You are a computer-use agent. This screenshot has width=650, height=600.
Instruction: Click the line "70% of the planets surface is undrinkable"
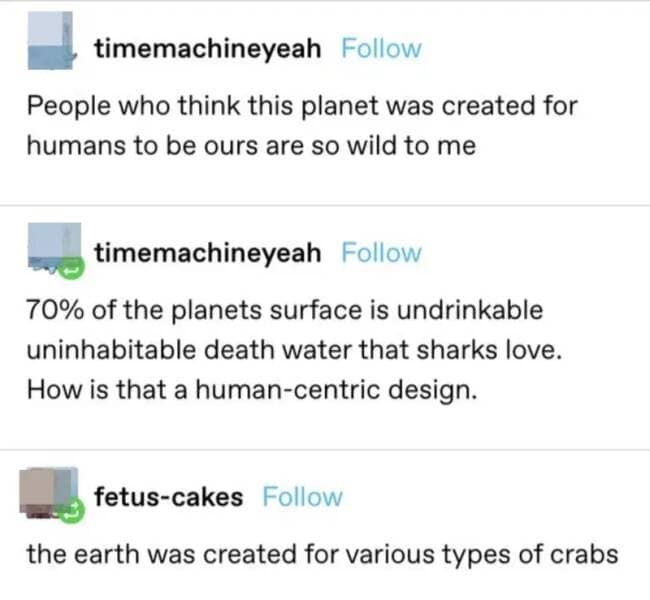pyautogui.click(x=285, y=310)
